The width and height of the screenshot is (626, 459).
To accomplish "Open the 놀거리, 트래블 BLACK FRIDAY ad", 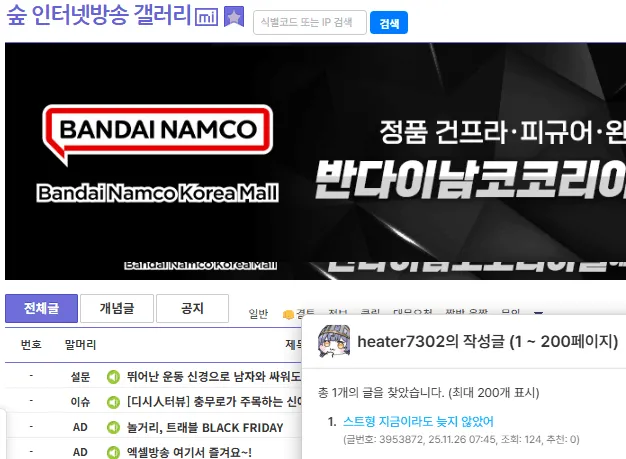I will (x=205, y=427).
